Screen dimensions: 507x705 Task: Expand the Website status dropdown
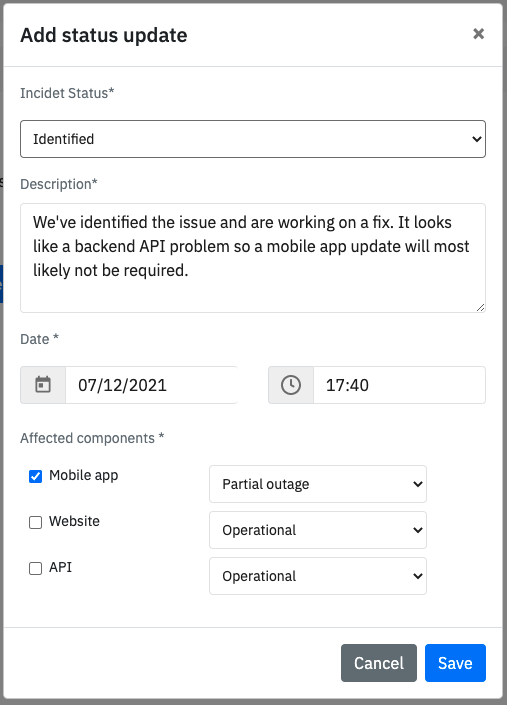318,530
